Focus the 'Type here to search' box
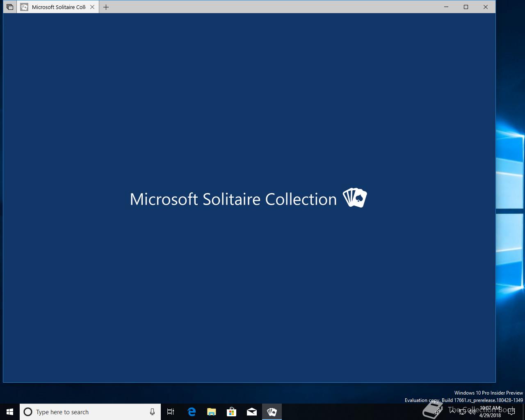This screenshot has width=525, height=420. 90,412
